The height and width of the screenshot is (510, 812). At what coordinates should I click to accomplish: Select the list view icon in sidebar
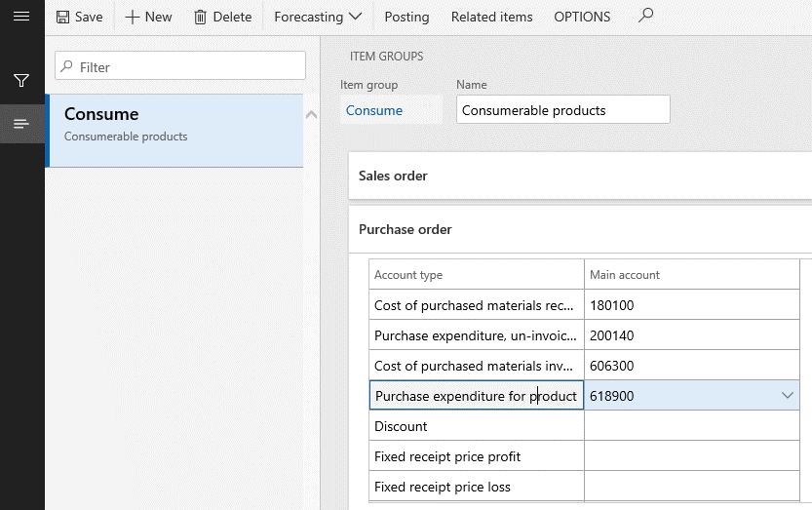pyautogui.click(x=21, y=124)
